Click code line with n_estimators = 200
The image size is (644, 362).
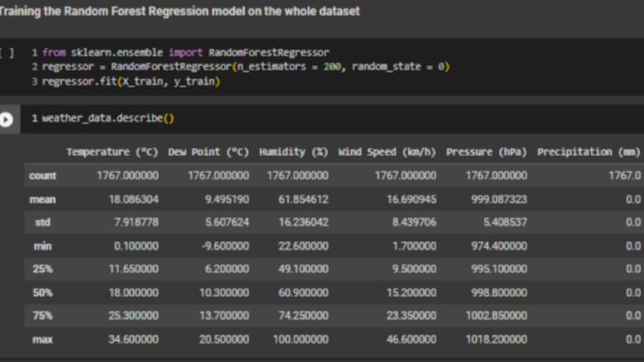click(x=246, y=67)
